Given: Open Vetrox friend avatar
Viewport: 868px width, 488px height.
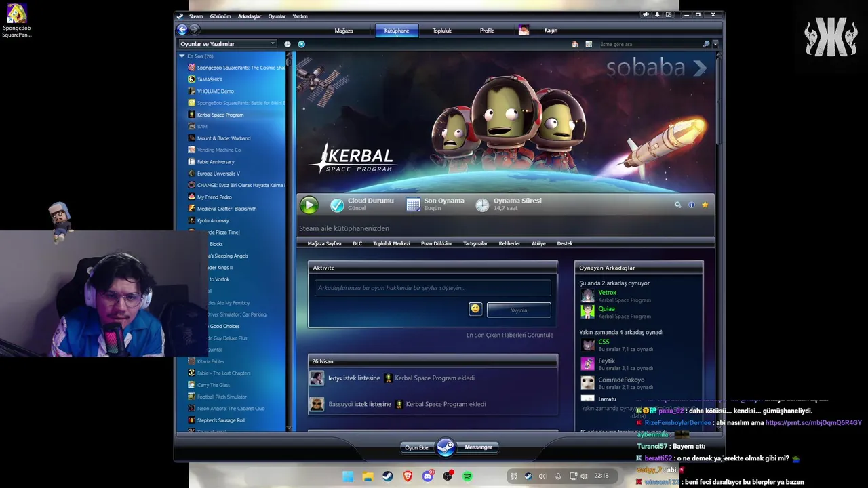Looking at the screenshot, I should (587, 296).
